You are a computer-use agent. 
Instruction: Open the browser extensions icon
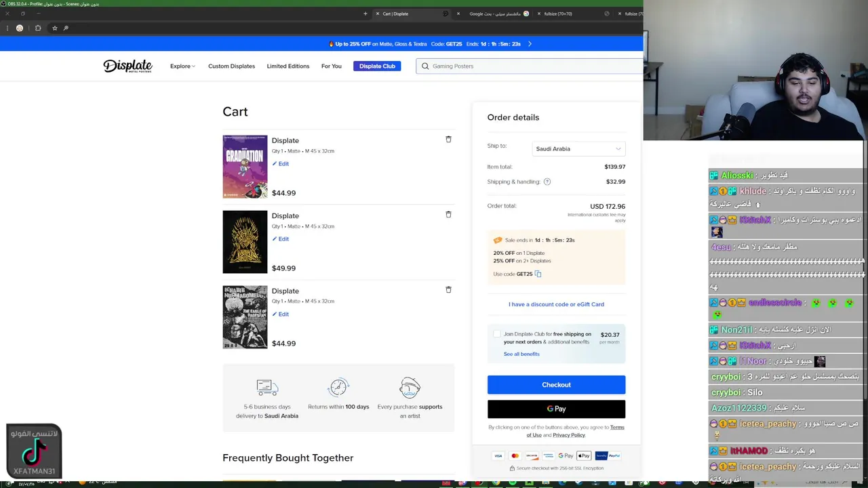tap(38, 28)
